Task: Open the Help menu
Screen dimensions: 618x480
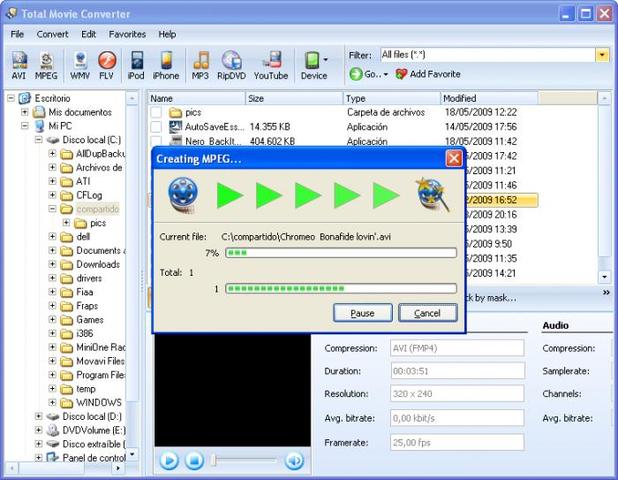Action: coord(167,34)
